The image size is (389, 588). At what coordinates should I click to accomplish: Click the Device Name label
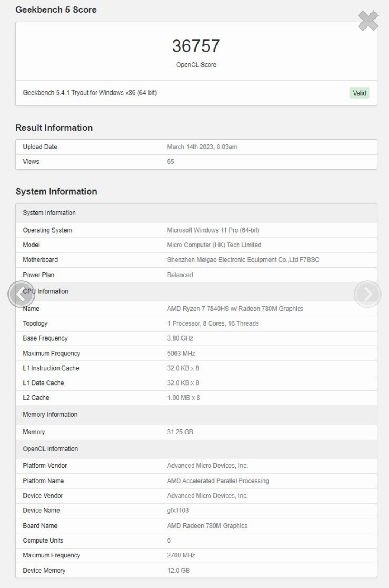[41, 511]
